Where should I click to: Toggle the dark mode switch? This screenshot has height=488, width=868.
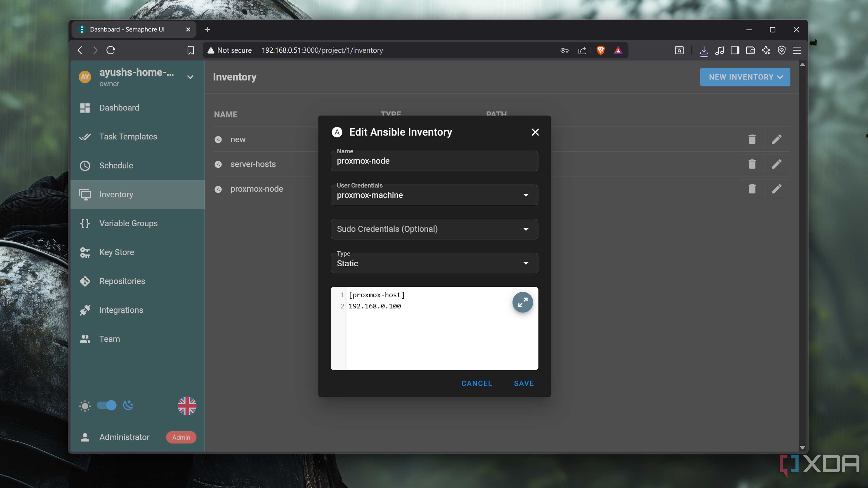click(x=106, y=406)
